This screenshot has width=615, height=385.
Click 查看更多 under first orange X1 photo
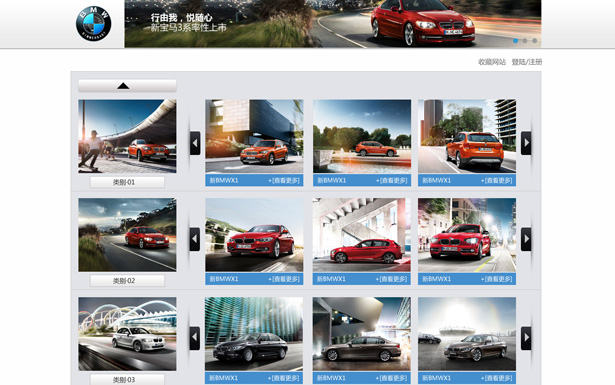[284, 180]
